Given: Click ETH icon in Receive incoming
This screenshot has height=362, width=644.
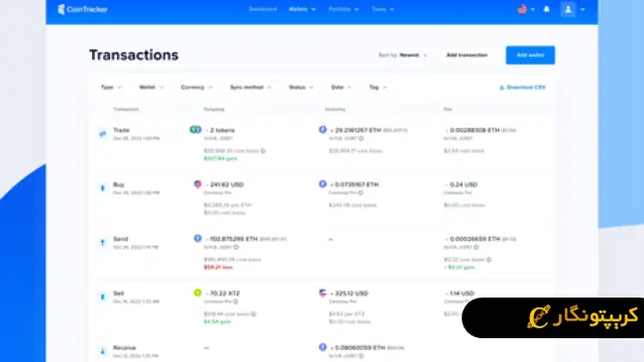Looking at the screenshot, I should click(322, 347).
